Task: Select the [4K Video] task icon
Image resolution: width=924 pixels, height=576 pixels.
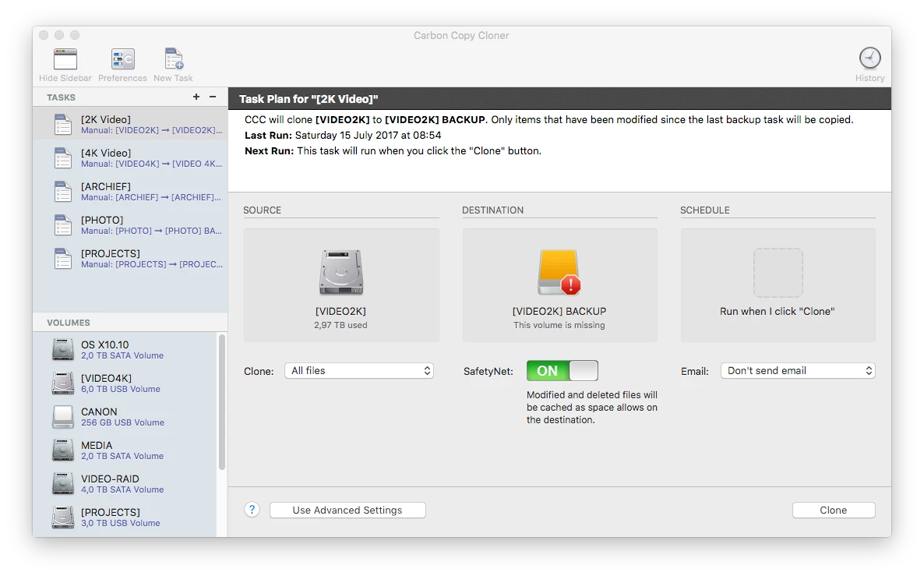Action: point(63,158)
